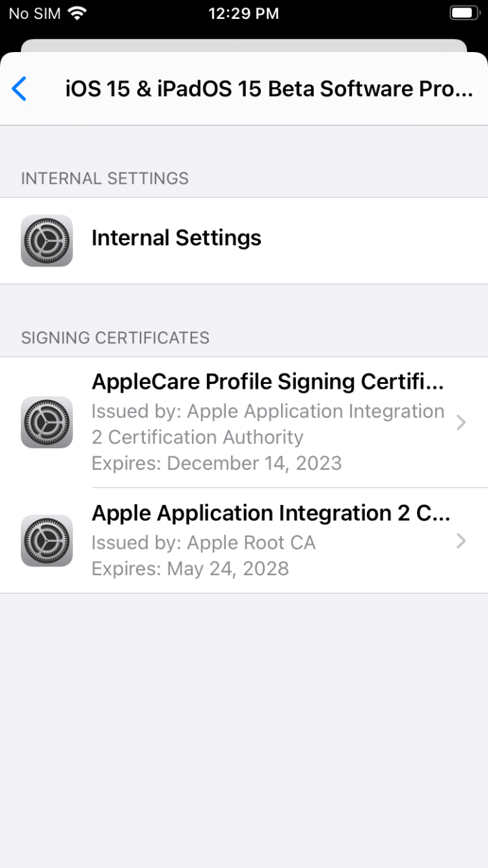Tap the AppleCare certificate gear icon
This screenshot has width=488, height=868.
pyautogui.click(x=47, y=422)
